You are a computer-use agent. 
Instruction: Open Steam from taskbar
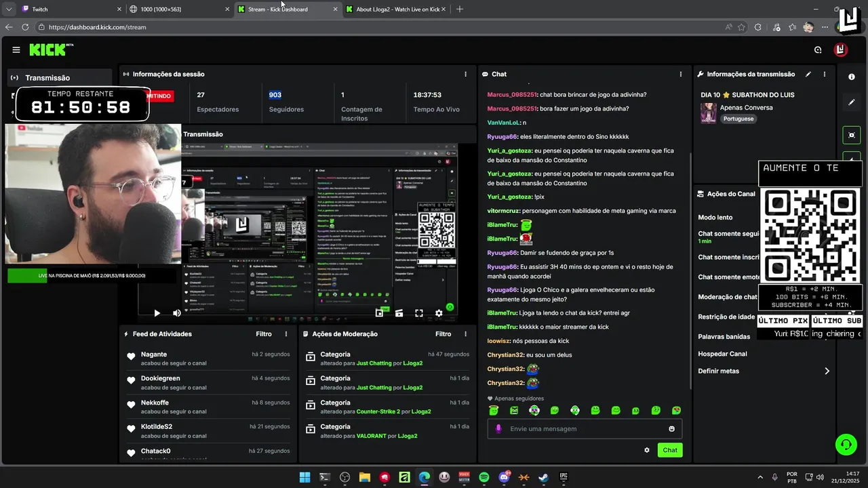(544, 477)
